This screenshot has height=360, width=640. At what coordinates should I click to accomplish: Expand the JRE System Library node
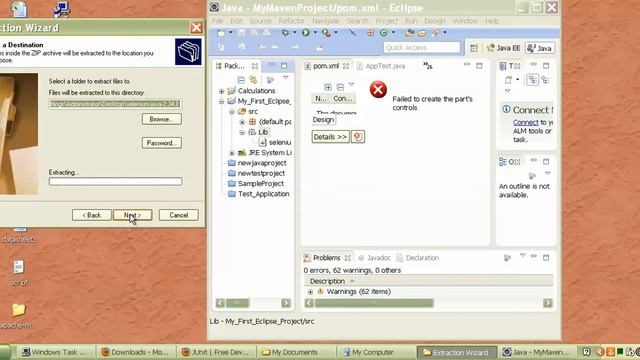tap(232, 153)
